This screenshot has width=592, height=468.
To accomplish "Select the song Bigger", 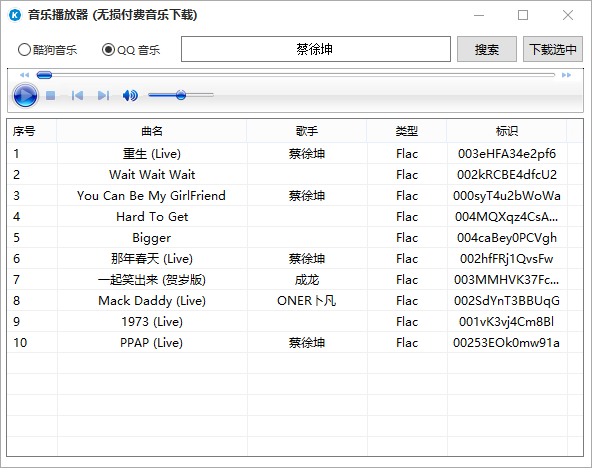I will [152, 238].
